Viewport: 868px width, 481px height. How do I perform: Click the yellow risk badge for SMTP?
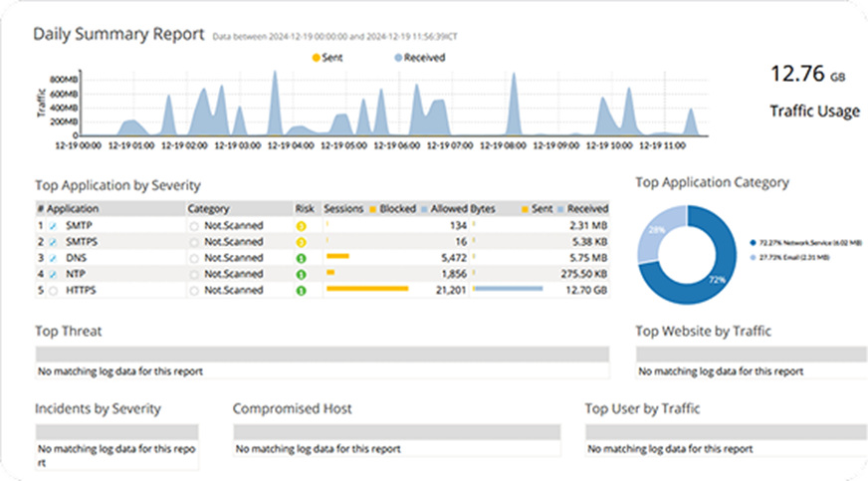pyautogui.click(x=301, y=226)
